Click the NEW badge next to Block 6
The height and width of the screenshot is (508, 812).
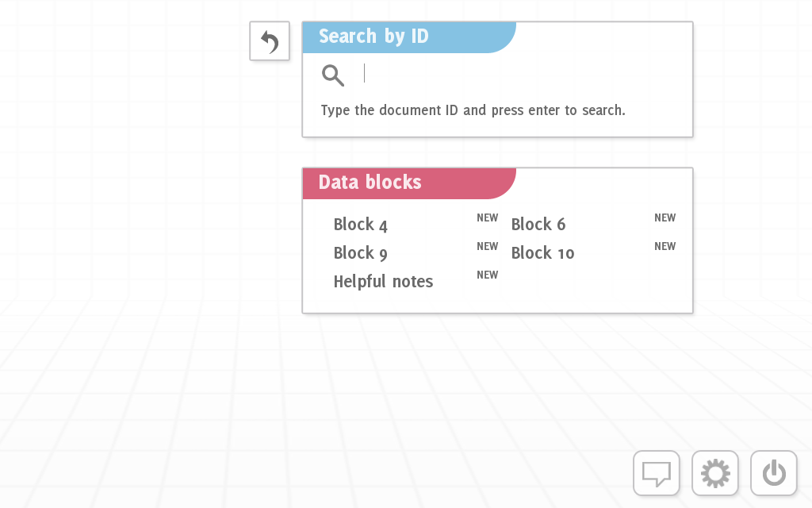pos(665,217)
